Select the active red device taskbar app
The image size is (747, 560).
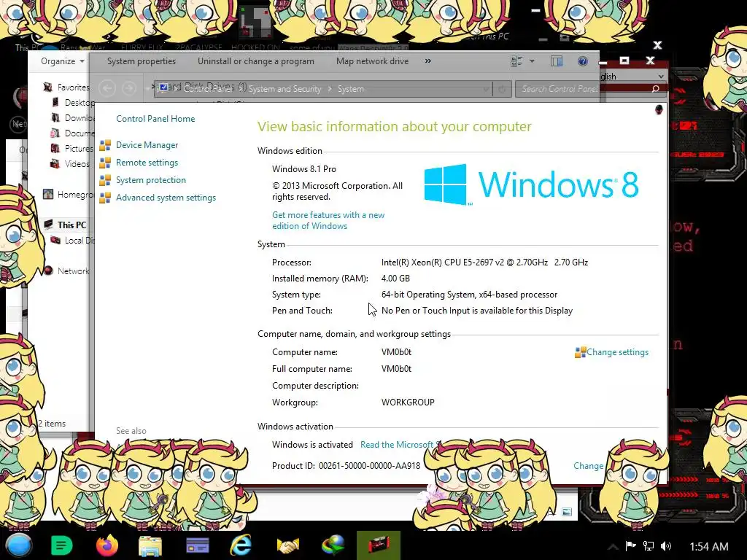(379, 545)
